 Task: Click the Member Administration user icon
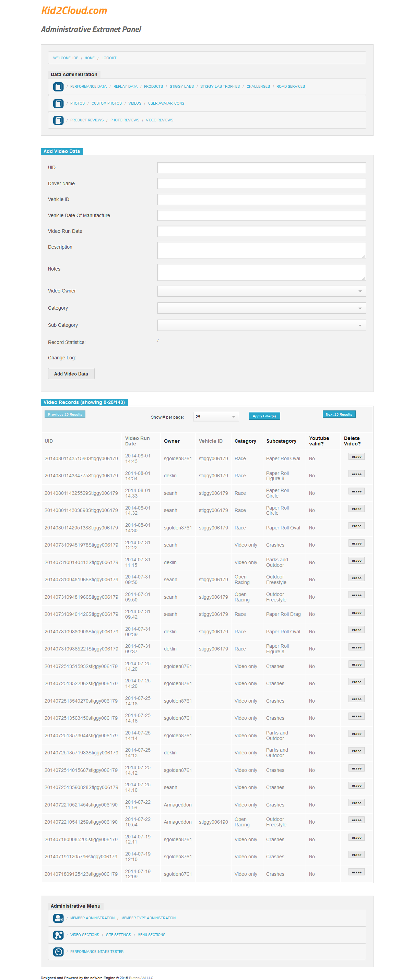58,918
